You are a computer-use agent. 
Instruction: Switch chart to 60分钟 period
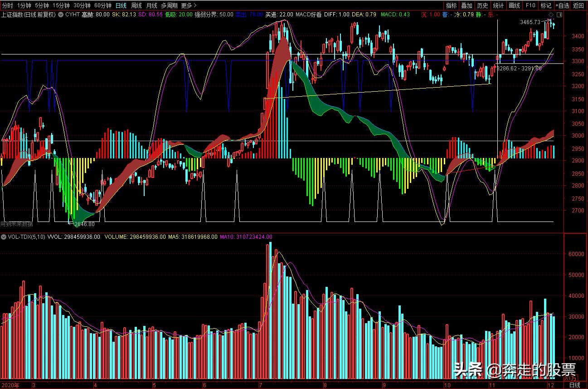pos(103,5)
